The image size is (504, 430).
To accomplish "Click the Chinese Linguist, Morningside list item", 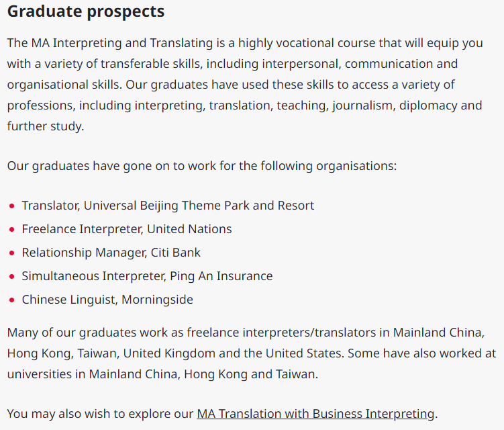I will 107,300.
